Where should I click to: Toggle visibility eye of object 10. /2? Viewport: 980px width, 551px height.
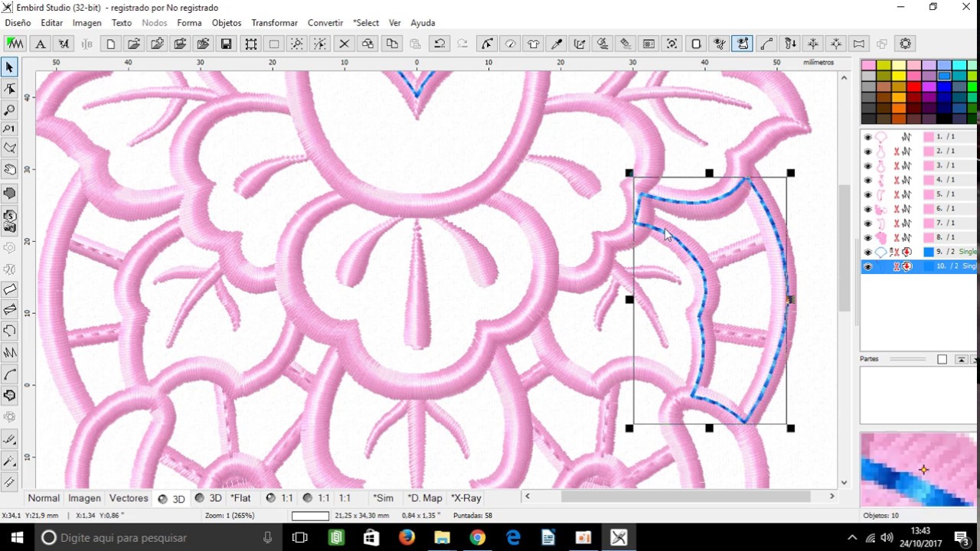(867, 266)
